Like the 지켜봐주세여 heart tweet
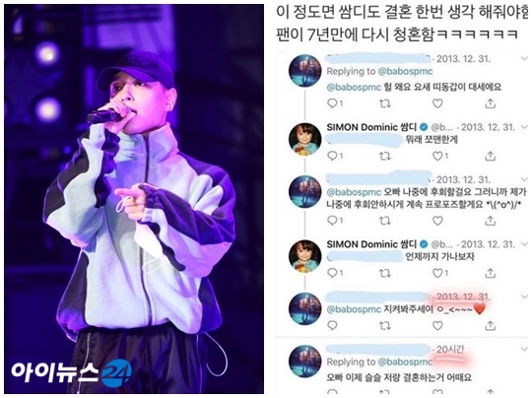This screenshot has width=532, height=398. 437,325
